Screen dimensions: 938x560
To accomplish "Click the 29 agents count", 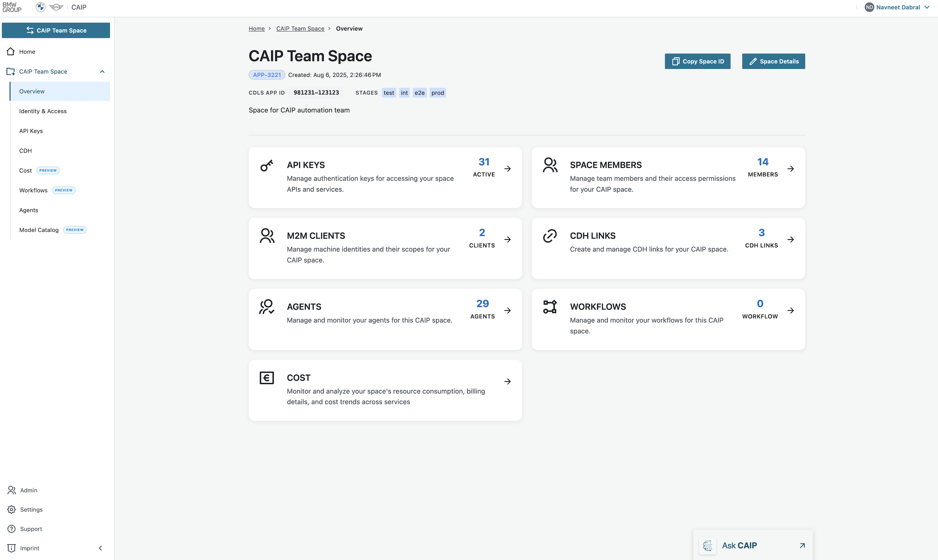I will pos(482,303).
